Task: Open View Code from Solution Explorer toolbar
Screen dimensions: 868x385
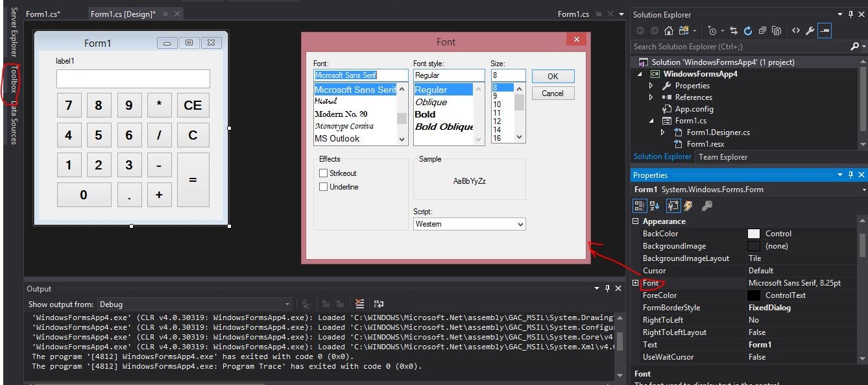Action: pyautogui.click(x=796, y=31)
